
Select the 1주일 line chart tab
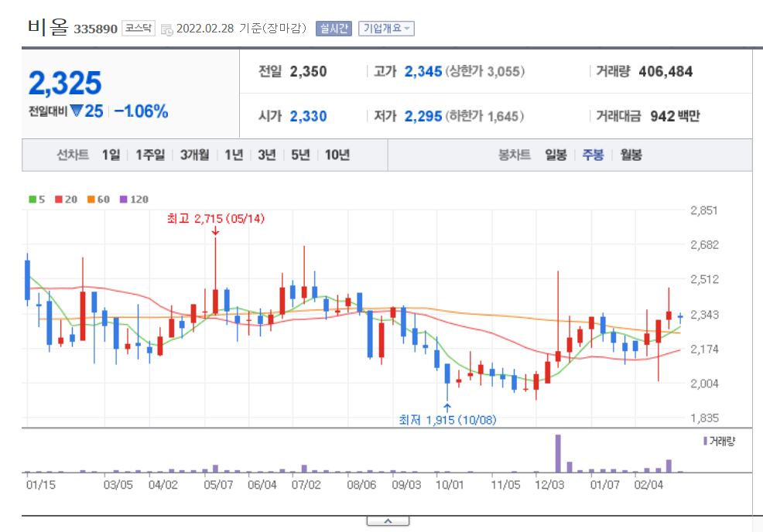click(x=150, y=155)
